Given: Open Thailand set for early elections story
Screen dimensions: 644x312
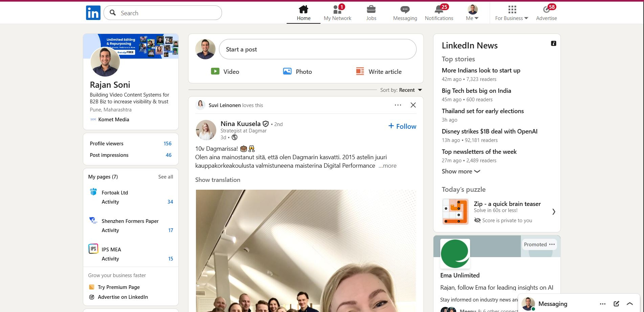Looking at the screenshot, I should [x=483, y=111].
